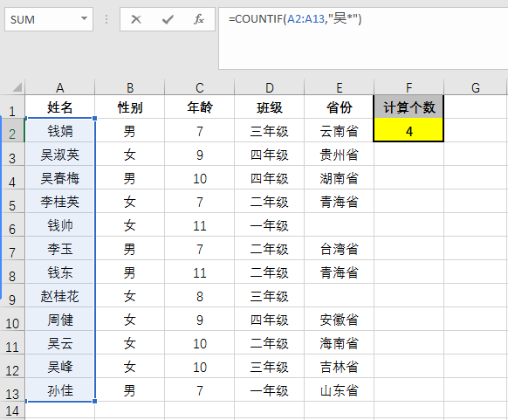Viewport: 508px width, 420px height.
Task: Cancel the formula entry with the X icon
Action: click(136, 19)
